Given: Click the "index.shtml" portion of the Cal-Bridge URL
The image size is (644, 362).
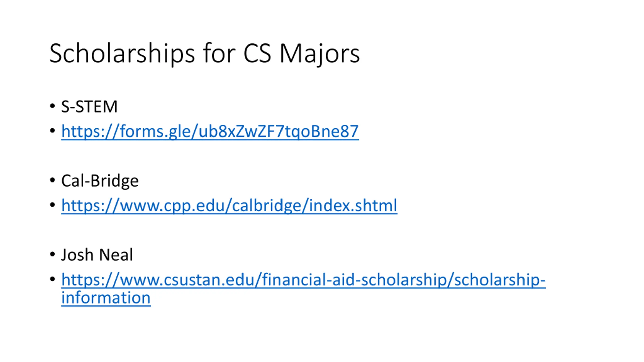Looking at the screenshot, I should click(x=353, y=205).
